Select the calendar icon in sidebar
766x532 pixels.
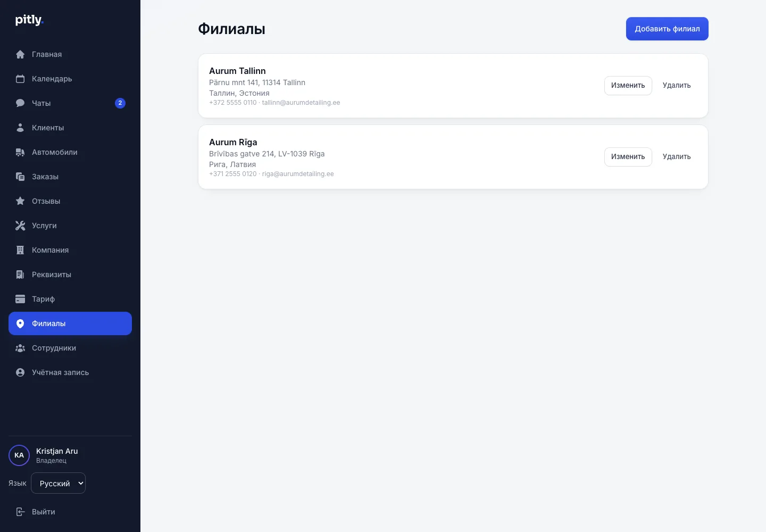[20, 79]
